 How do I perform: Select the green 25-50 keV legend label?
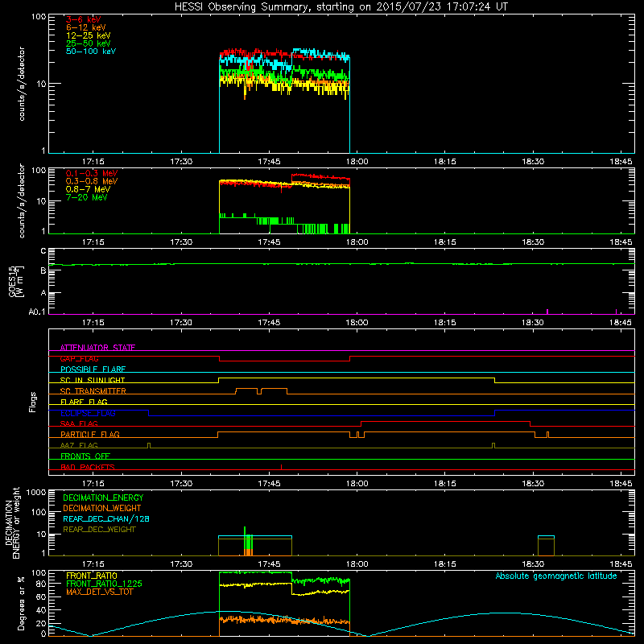[x=89, y=43]
